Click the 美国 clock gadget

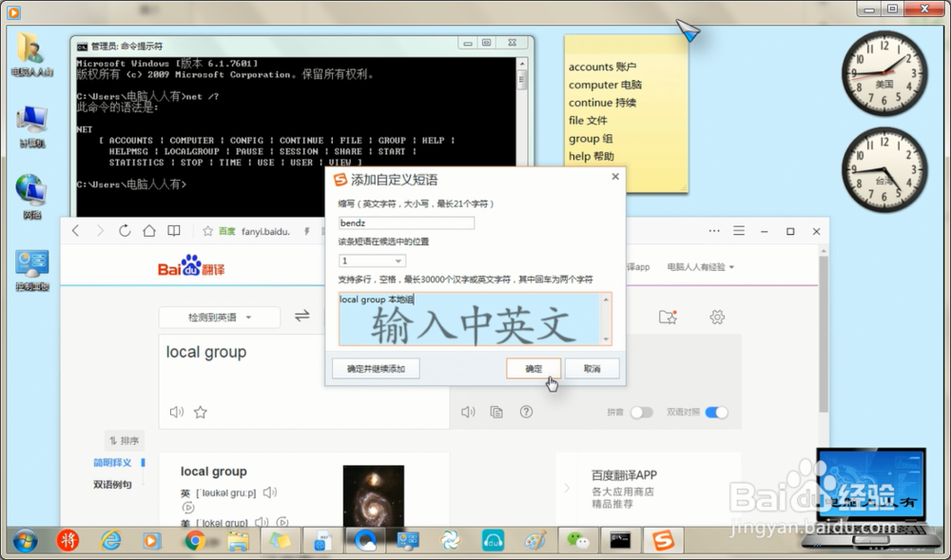click(x=884, y=73)
